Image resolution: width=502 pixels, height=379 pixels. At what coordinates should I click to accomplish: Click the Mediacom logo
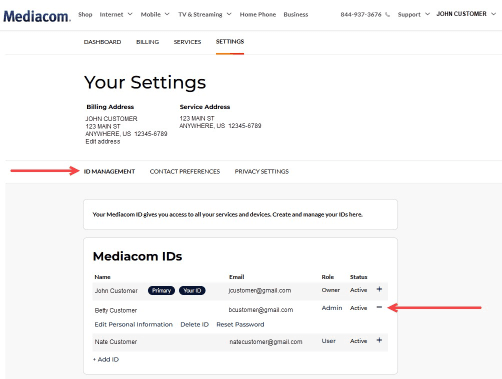pos(37,16)
